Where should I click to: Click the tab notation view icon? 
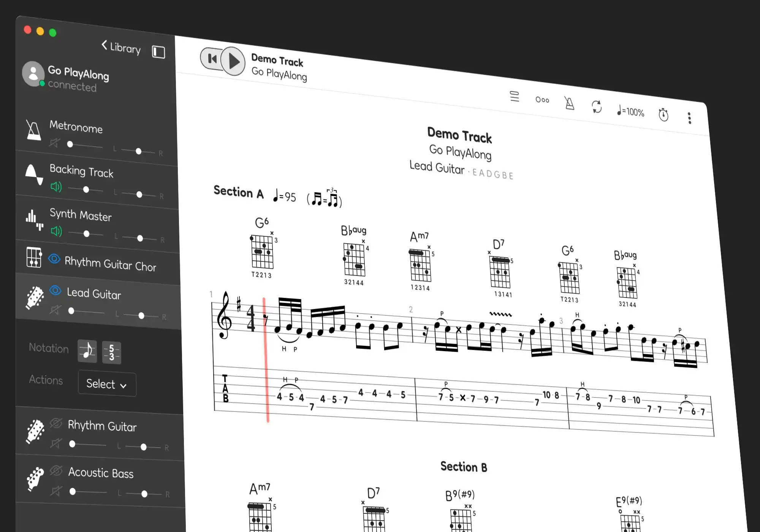click(111, 349)
